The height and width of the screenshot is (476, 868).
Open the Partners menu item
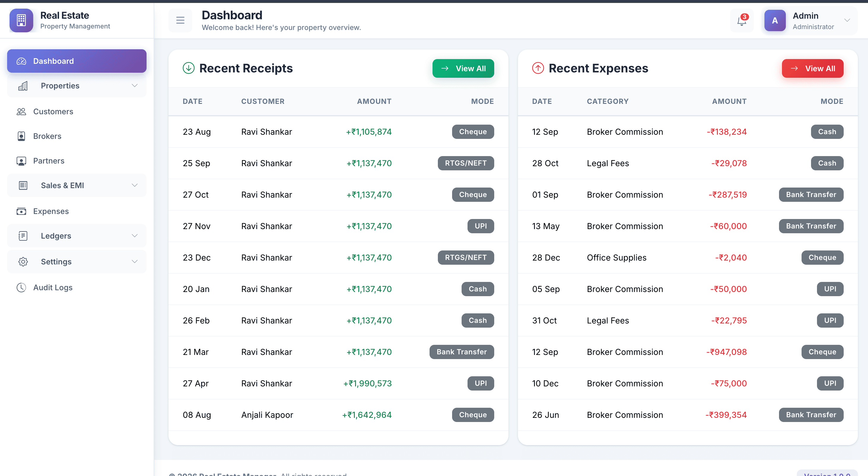49,161
